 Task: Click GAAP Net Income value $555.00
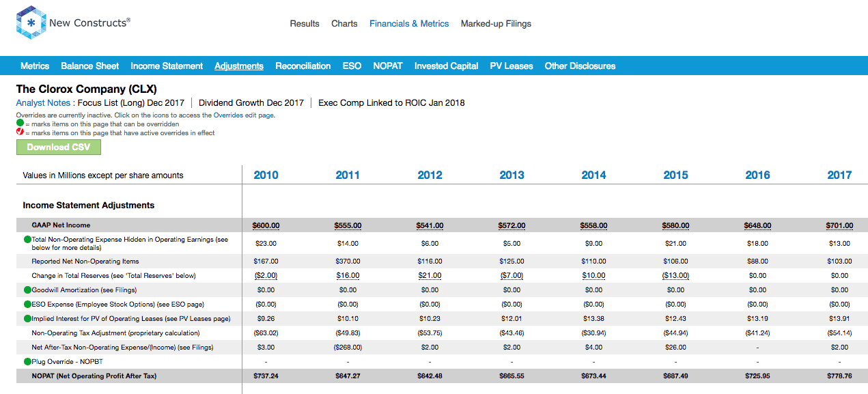tap(348, 226)
